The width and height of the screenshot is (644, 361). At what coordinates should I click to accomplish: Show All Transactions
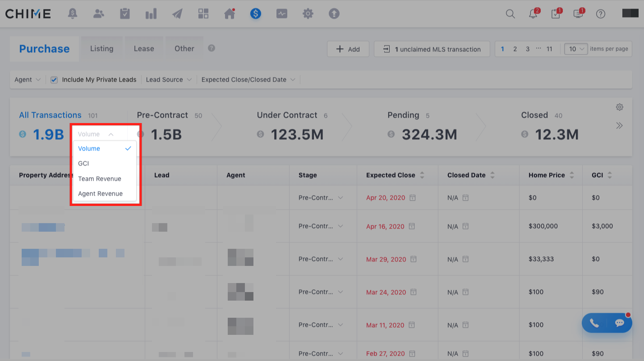tap(50, 115)
